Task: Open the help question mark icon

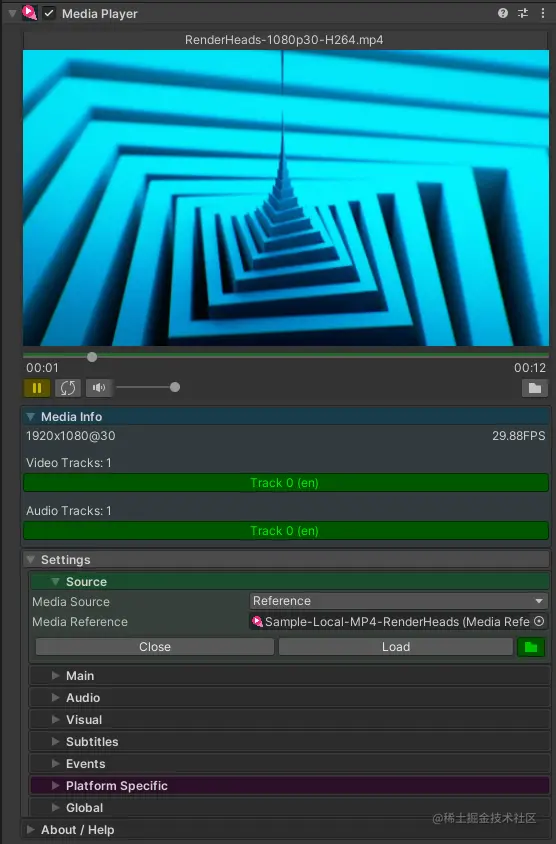Action: [x=503, y=13]
